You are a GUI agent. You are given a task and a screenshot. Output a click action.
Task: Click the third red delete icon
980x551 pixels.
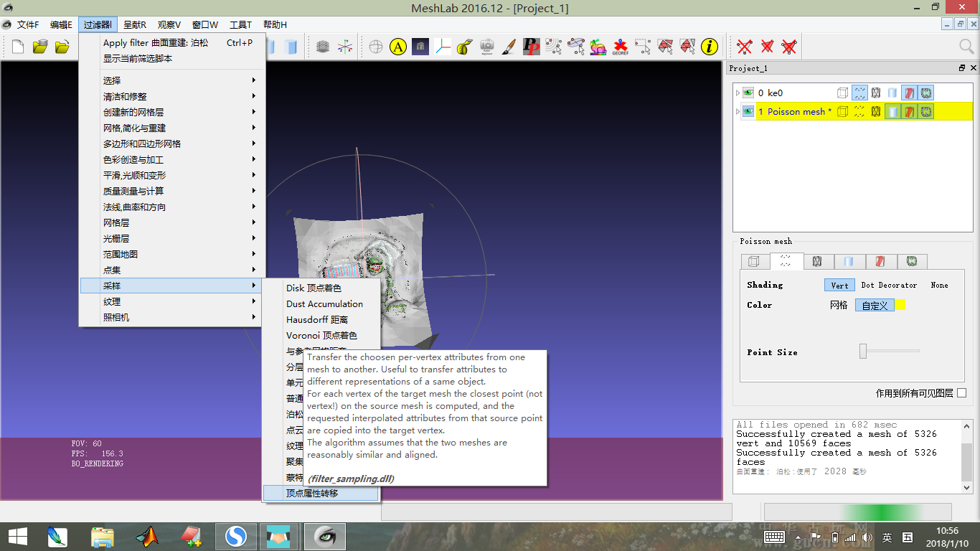[x=789, y=47]
